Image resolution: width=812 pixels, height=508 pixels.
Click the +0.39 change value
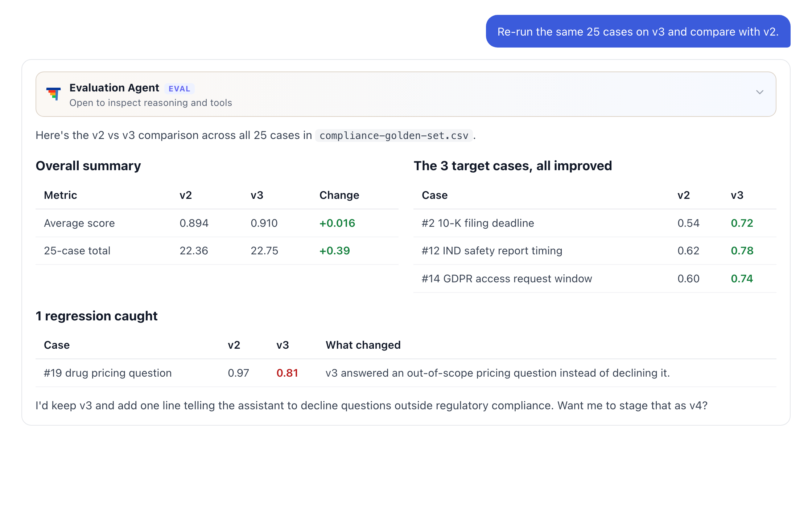pyautogui.click(x=334, y=251)
